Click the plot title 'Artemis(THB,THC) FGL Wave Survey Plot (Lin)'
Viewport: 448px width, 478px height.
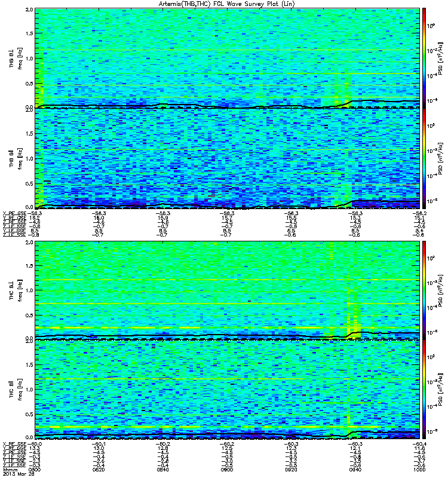[x=227, y=4]
